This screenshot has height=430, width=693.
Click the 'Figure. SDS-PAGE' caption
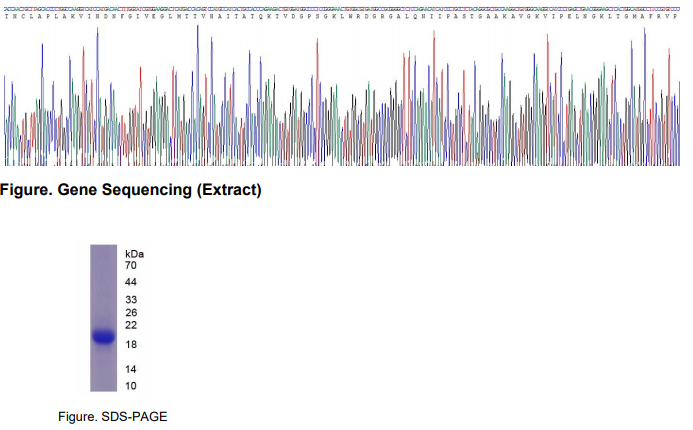113,416
